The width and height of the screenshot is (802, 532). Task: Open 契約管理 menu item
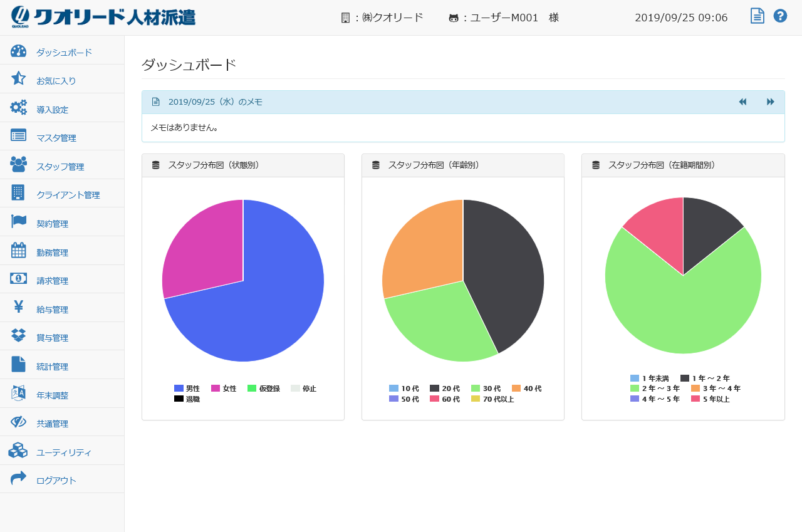click(x=53, y=224)
